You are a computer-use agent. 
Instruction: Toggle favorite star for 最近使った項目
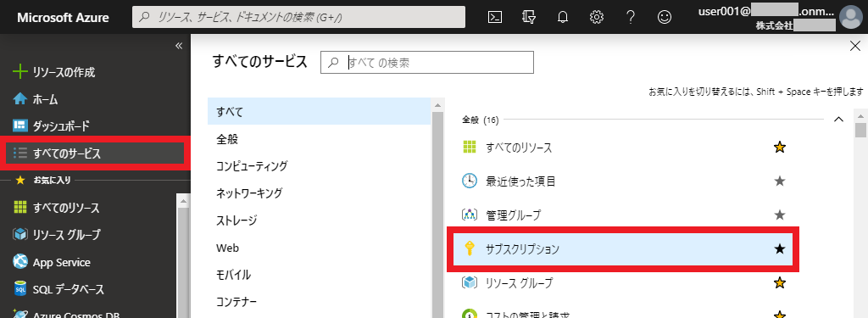780,181
